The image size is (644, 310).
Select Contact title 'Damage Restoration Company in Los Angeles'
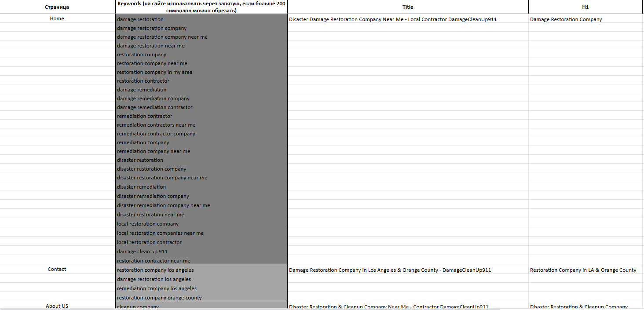[x=408, y=270]
